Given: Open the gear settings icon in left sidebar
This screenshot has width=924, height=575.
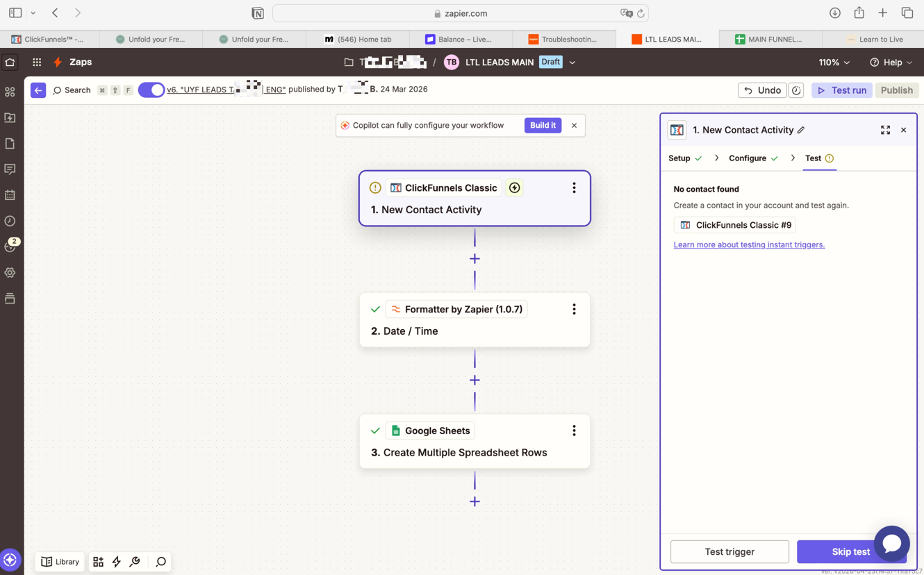Looking at the screenshot, I should coord(10,273).
